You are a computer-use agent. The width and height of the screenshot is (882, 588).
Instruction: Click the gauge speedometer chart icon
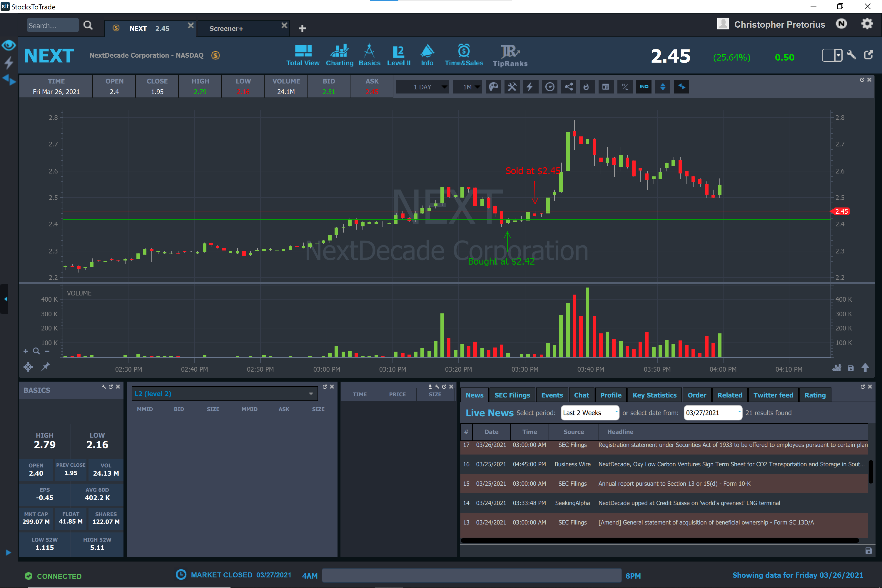(x=549, y=87)
